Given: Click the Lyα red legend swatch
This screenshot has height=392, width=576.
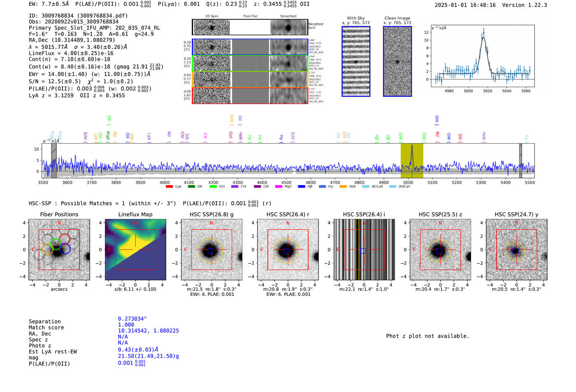Looking at the screenshot, I should pyautogui.click(x=169, y=187).
